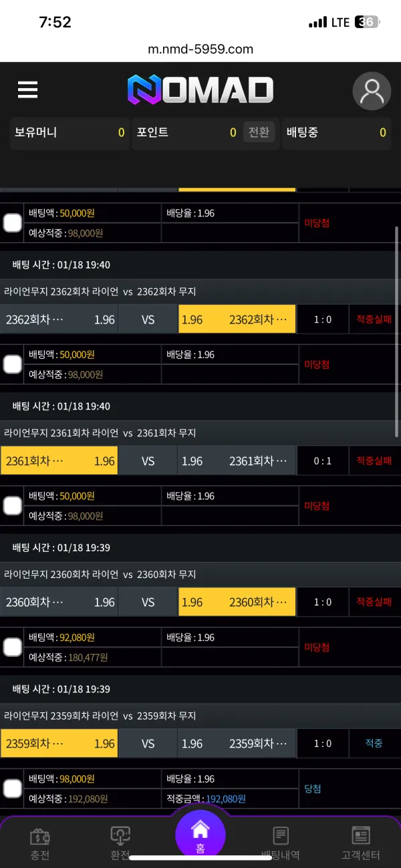Tap the address bar m.nmd-5959.com

click(200, 49)
